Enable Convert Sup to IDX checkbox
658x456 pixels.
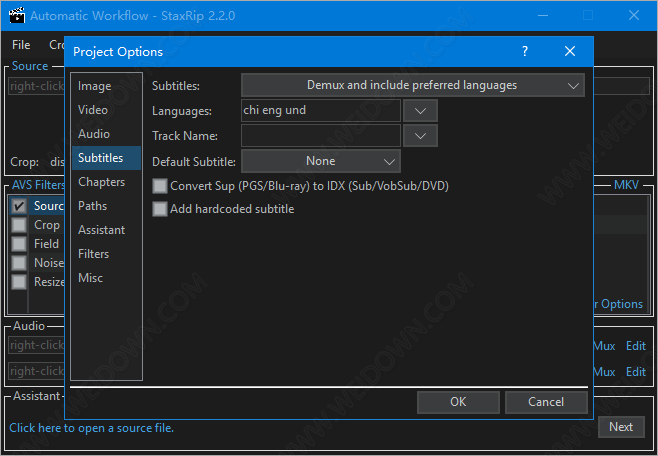(159, 186)
